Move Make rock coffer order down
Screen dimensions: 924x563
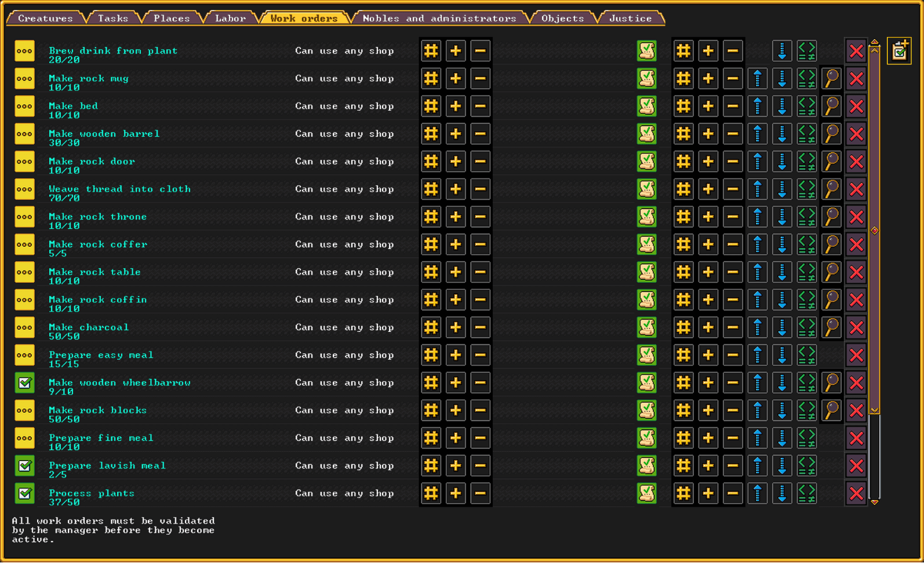pyautogui.click(x=782, y=244)
